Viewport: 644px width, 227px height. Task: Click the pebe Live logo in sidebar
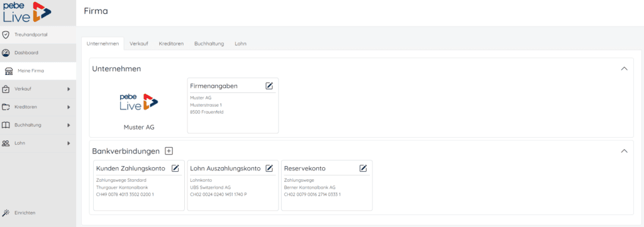pos(27,12)
